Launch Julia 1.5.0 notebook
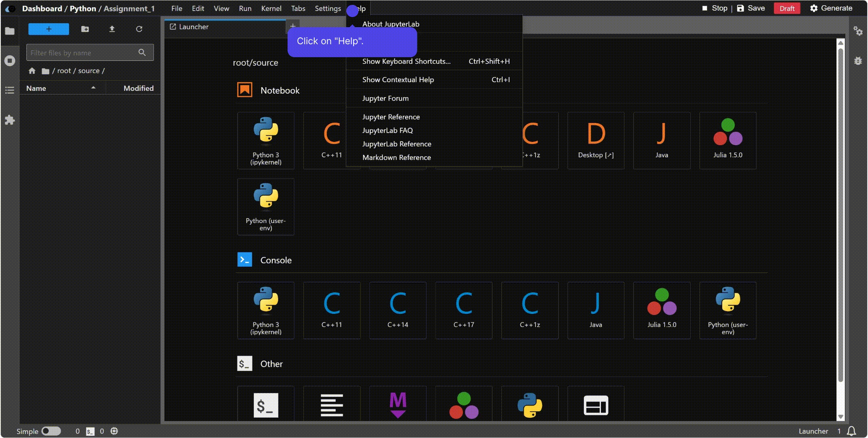Screen dimensions: 868x438 728,140
